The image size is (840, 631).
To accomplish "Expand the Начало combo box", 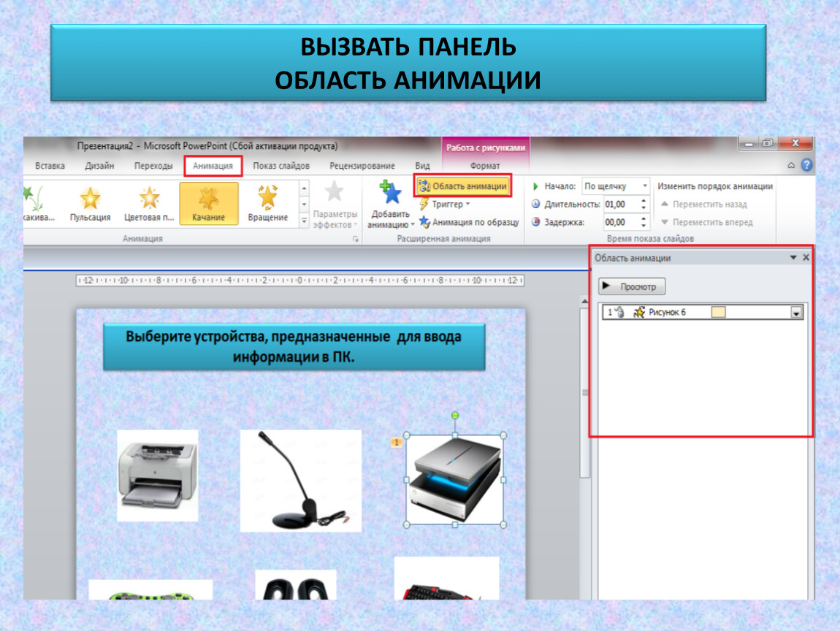I will [x=644, y=186].
